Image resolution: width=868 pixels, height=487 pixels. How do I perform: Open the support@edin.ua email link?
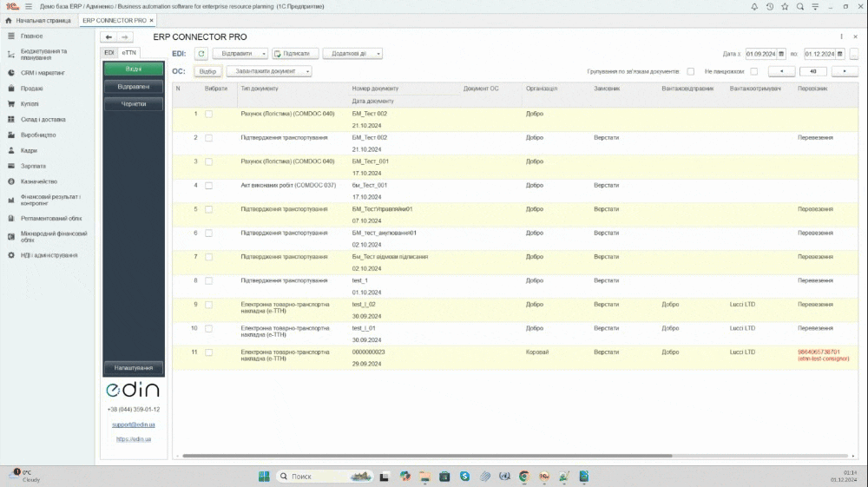(133, 424)
